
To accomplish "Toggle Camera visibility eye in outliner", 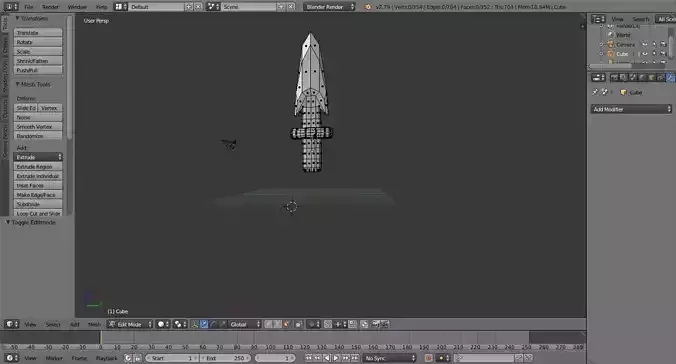I will coord(645,44).
